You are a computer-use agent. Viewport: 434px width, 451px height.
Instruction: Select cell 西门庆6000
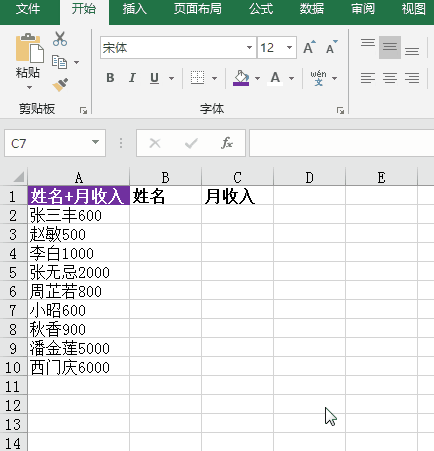(79, 367)
